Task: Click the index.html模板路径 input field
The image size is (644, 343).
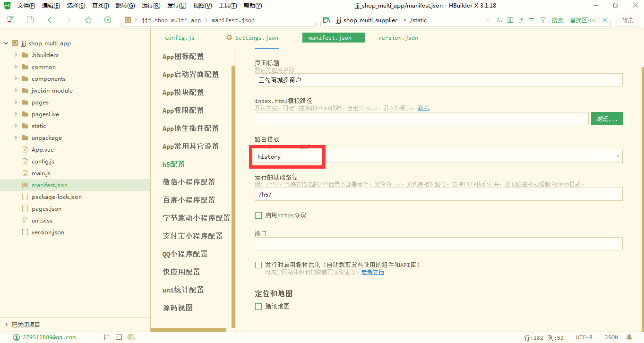Action: [421, 119]
